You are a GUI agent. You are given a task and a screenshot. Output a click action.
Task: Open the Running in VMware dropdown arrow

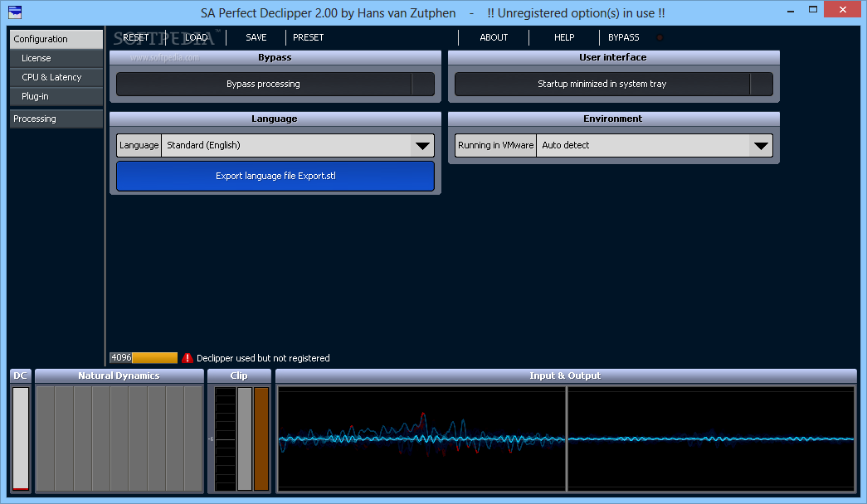pos(761,146)
